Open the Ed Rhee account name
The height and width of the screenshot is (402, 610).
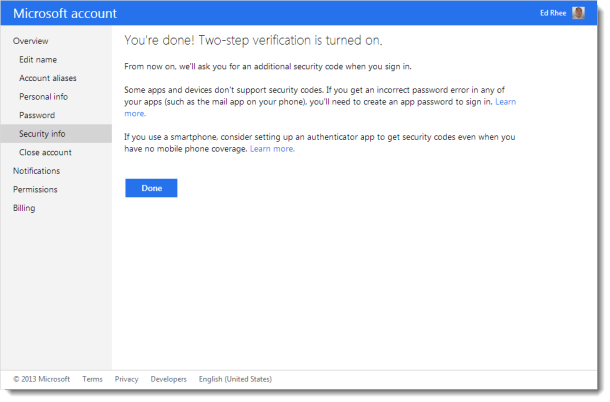[553, 13]
